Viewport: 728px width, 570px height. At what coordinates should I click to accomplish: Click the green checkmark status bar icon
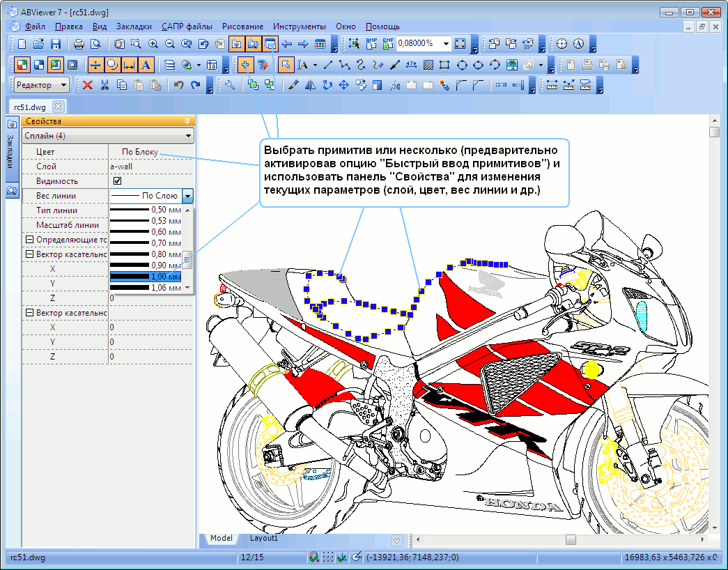click(342, 557)
